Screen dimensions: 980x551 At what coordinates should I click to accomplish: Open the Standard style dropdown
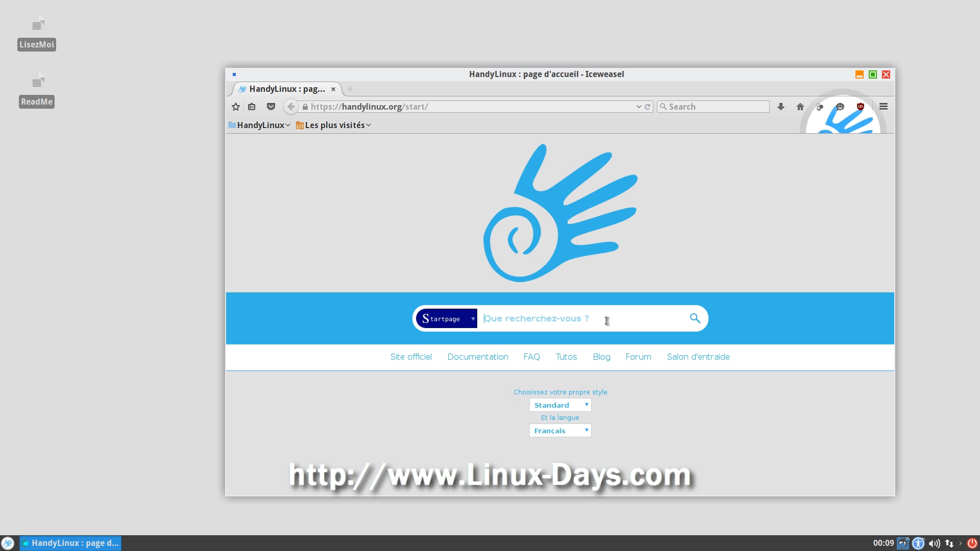tap(560, 405)
